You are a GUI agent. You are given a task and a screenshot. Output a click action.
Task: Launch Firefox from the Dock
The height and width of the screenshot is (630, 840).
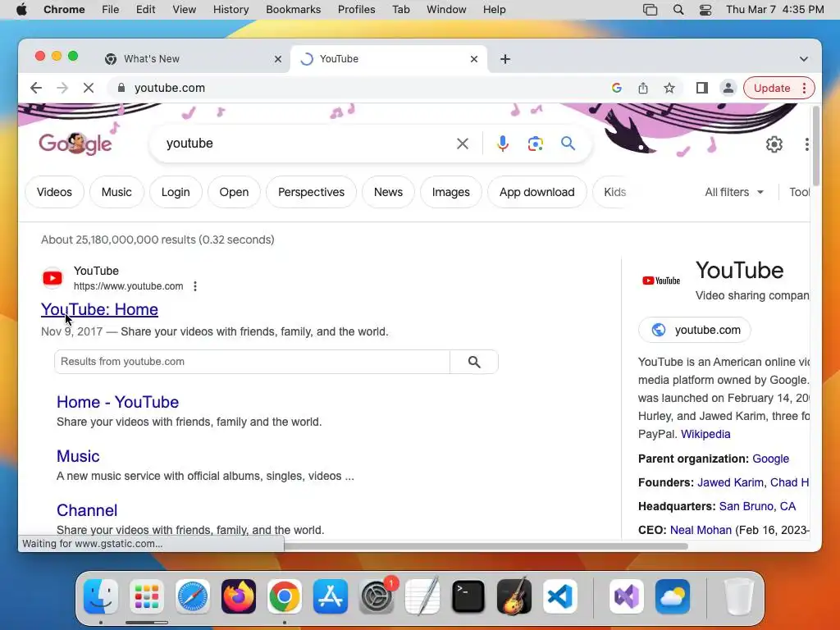[x=239, y=596]
